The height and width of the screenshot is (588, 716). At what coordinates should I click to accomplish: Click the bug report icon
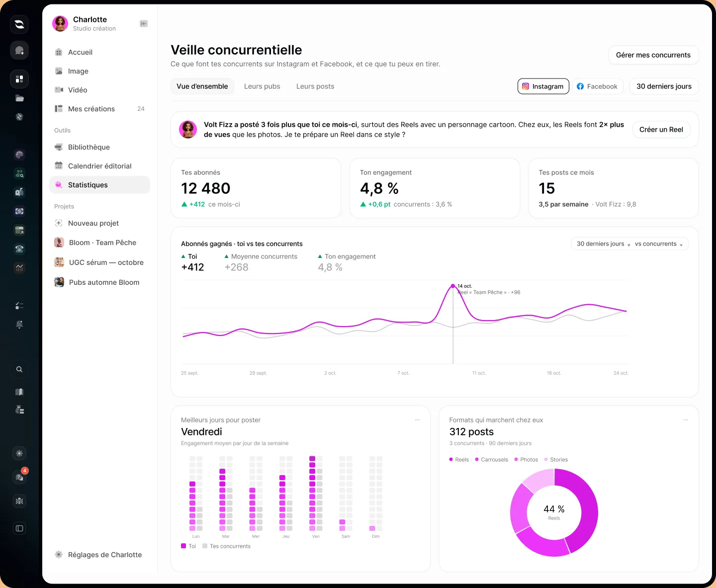[x=19, y=501]
